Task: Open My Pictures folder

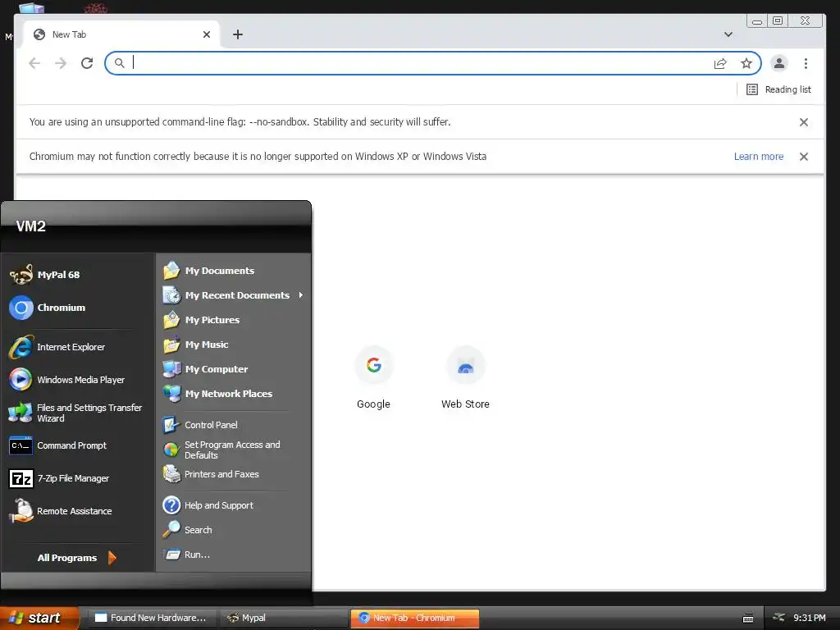Action: [202, 320]
